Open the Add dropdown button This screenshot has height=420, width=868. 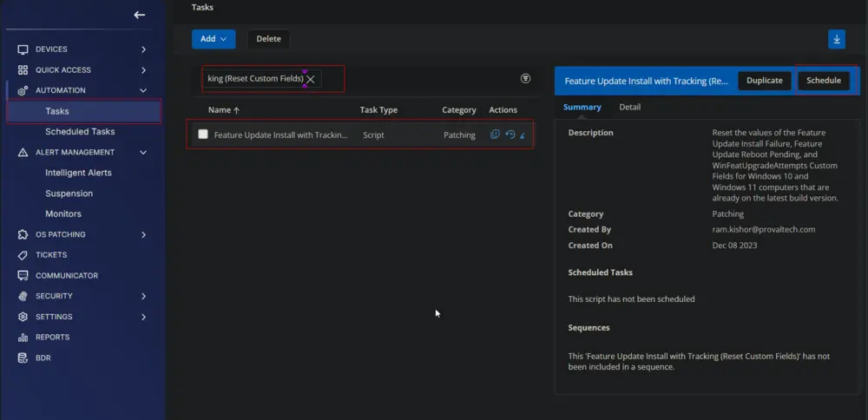pos(214,39)
